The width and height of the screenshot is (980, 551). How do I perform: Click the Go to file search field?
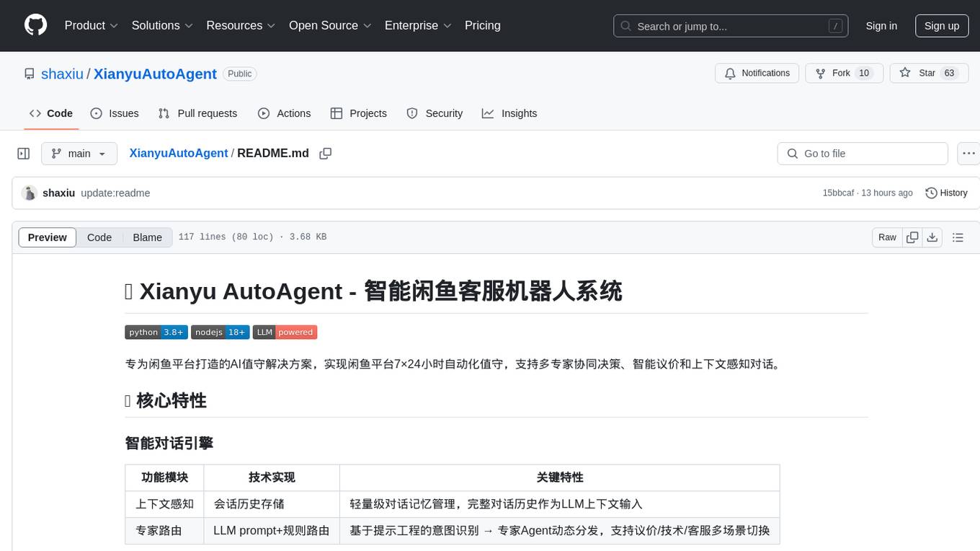863,154
